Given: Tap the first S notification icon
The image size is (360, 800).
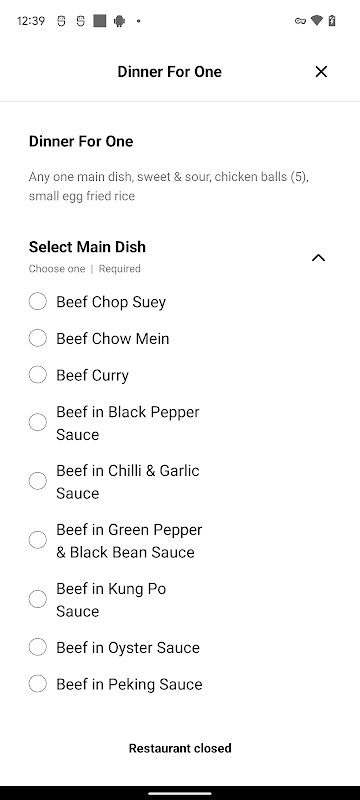Looking at the screenshot, I should point(61,21).
